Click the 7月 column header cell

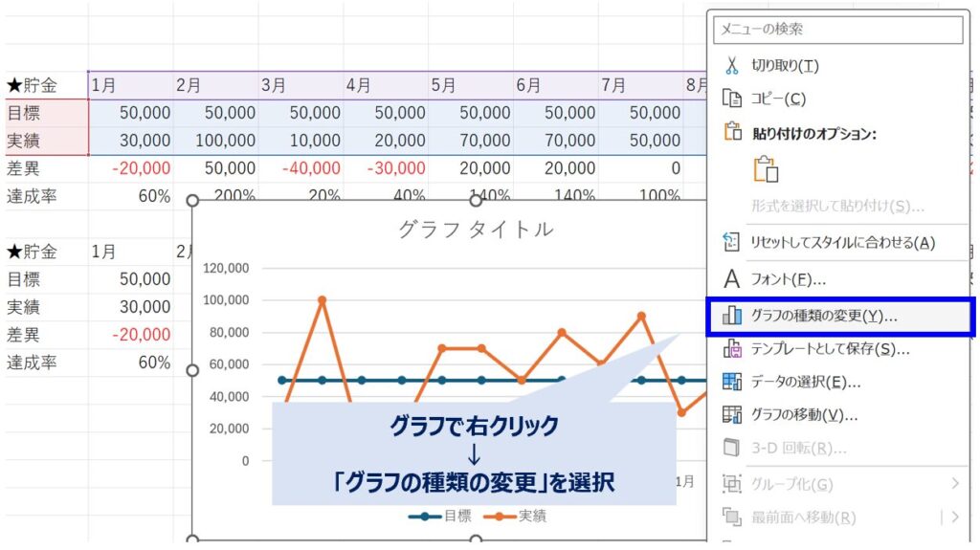(x=640, y=85)
